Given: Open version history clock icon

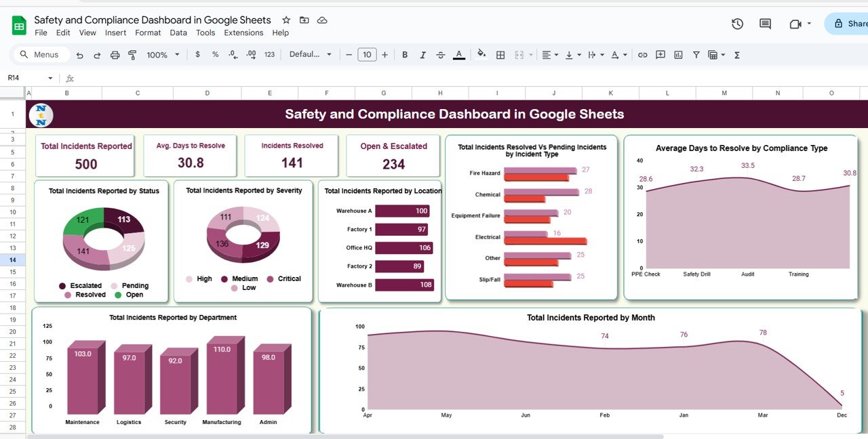Looking at the screenshot, I should click(x=737, y=24).
